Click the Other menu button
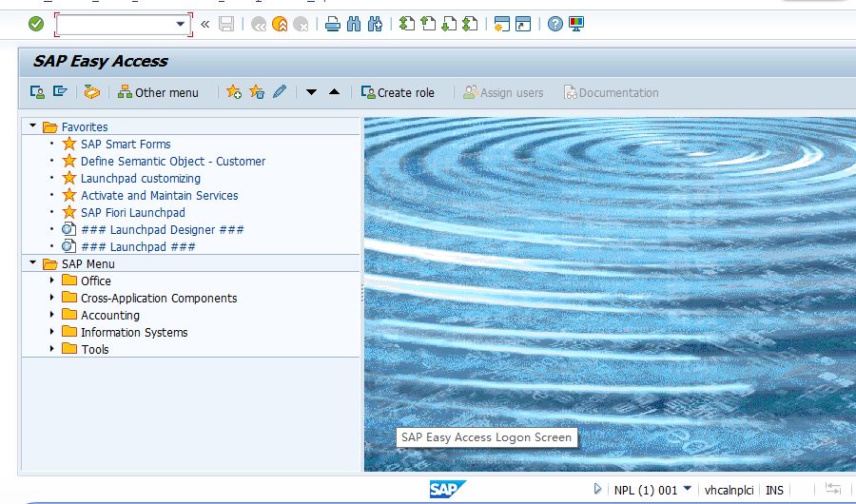856x504 pixels. tap(158, 92)
